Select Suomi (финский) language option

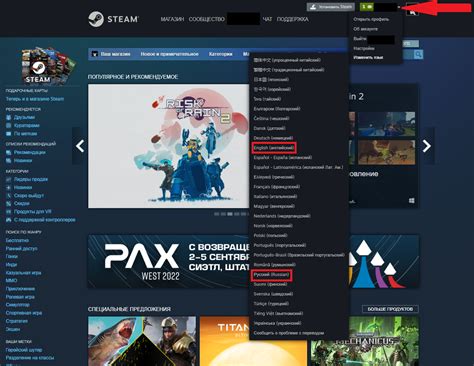click(x=270, y=284)
